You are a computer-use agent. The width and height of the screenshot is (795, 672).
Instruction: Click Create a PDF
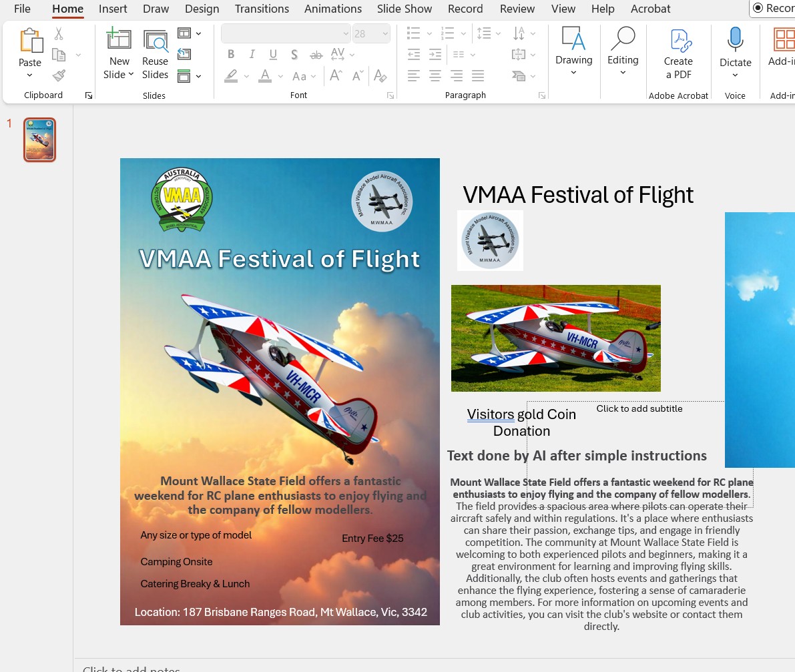(678, 53)
